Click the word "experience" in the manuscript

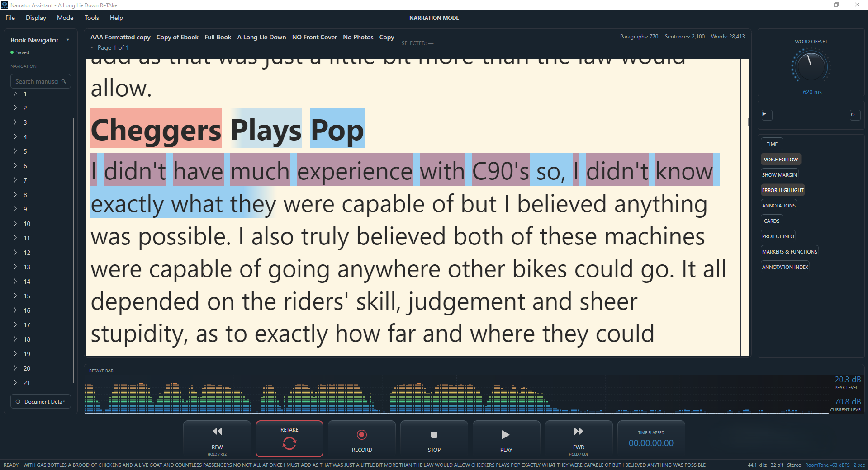(355, 170)
